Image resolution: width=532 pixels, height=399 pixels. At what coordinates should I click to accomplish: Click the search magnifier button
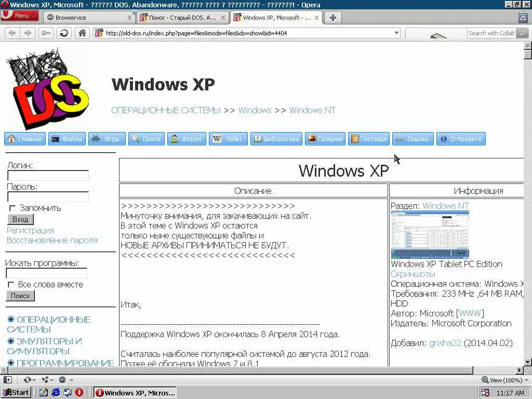(x=523, y=33)
